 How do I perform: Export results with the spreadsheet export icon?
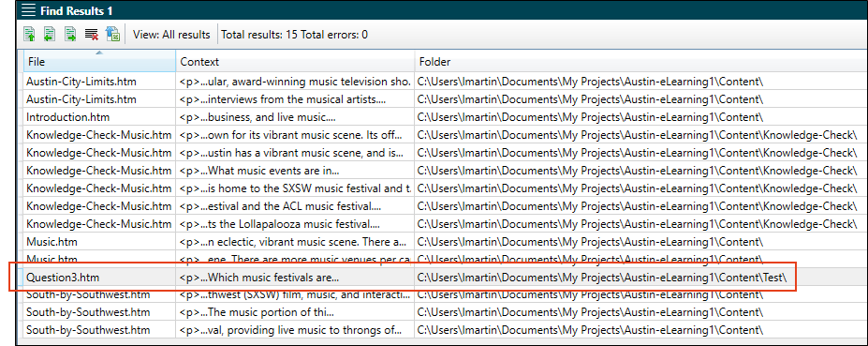click(x=112, y=35)
